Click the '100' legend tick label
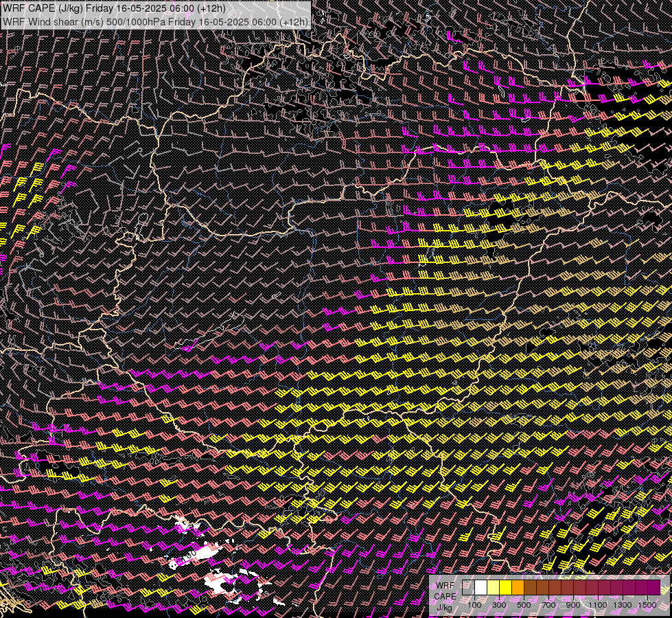Image resolution: width=672 pixels, height=618 pixels. tap(474, 605)
